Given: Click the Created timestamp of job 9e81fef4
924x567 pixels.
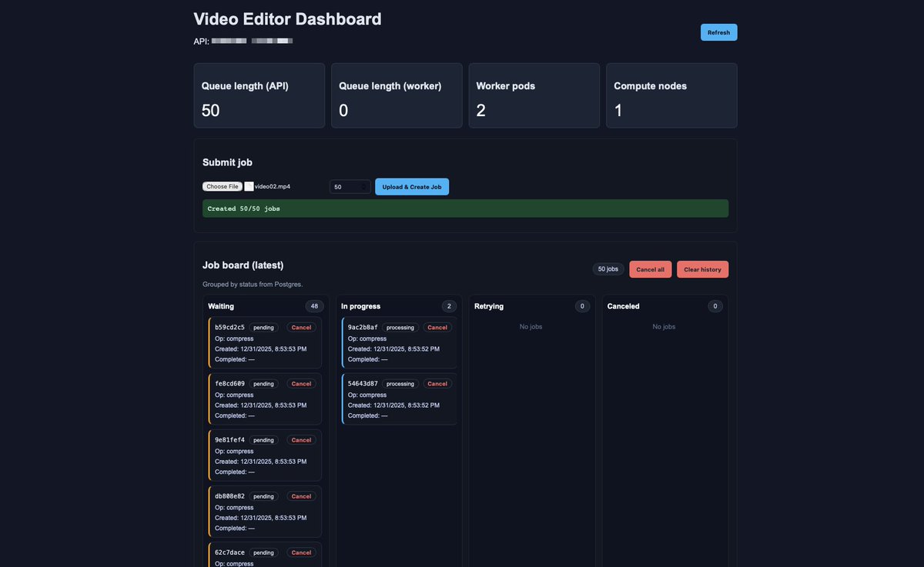Looking at the screenshot, I should [260, 462].
